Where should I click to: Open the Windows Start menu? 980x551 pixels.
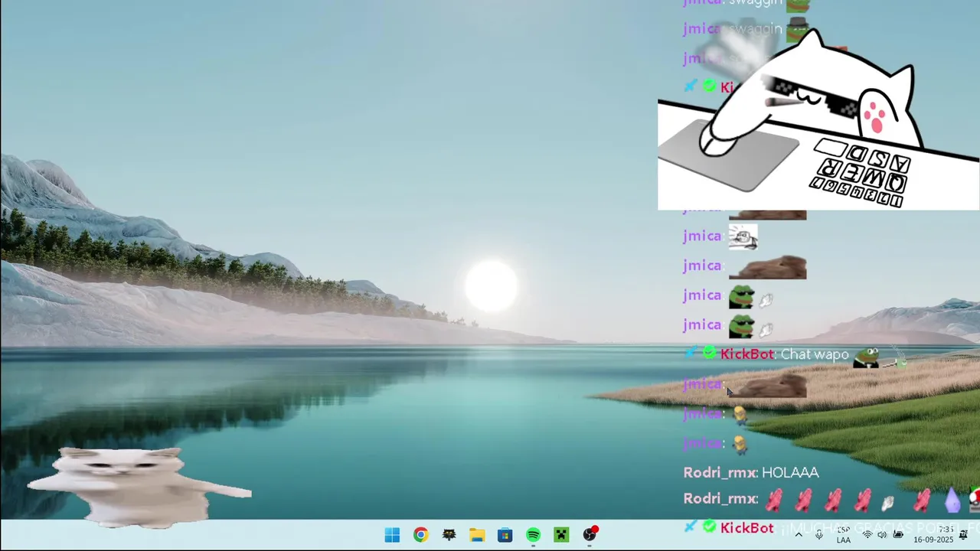(x=392, y=535)
